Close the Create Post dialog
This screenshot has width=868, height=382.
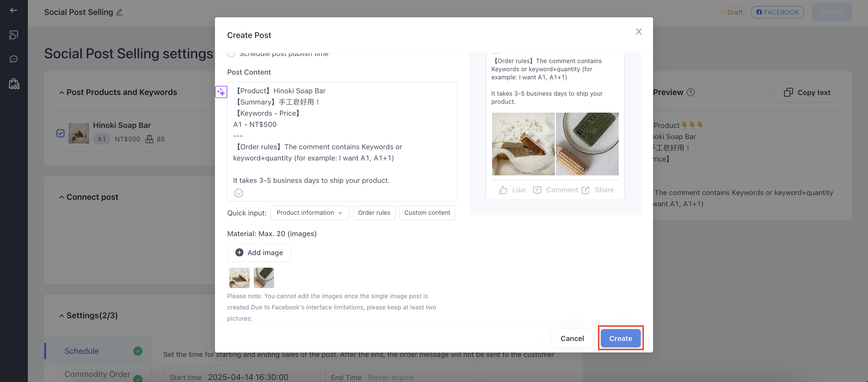(x=639, y=32)
